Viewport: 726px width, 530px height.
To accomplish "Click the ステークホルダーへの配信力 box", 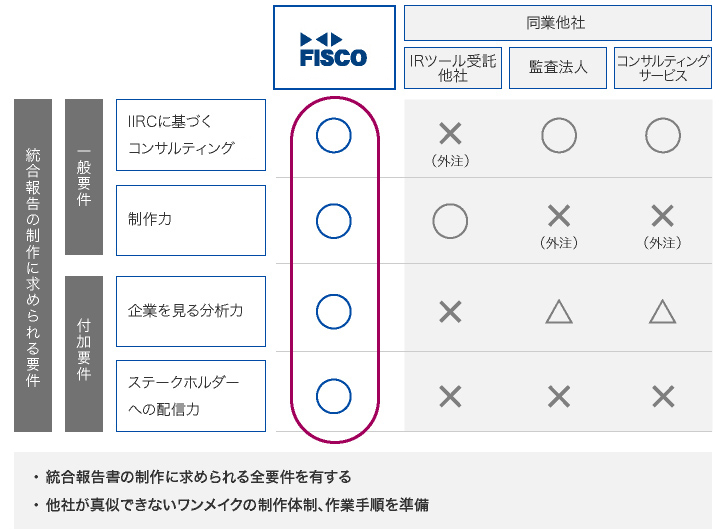I will click(x=191, y=396).
